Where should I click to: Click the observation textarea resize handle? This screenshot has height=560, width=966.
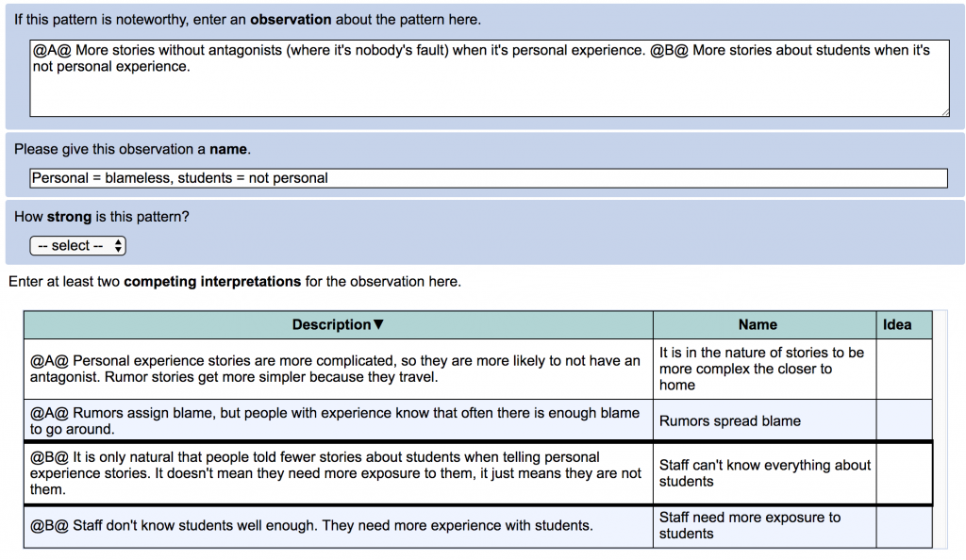[x=944, y=111]
